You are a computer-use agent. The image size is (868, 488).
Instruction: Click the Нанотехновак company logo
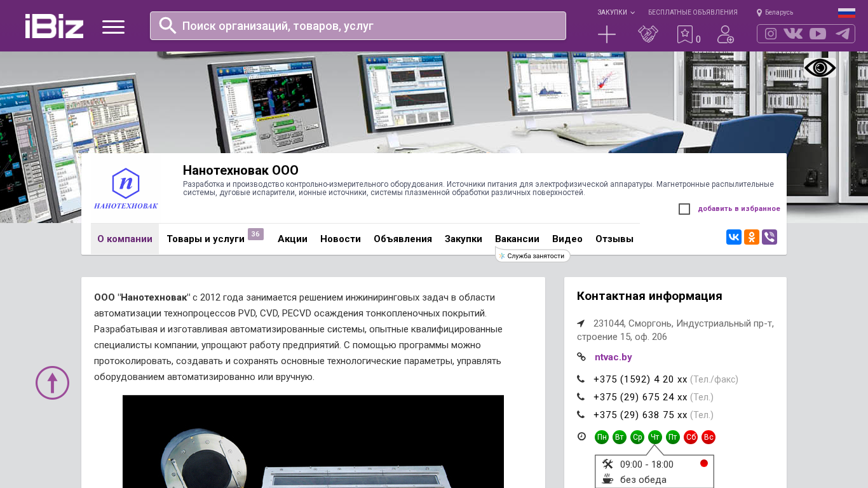[126, 189]
